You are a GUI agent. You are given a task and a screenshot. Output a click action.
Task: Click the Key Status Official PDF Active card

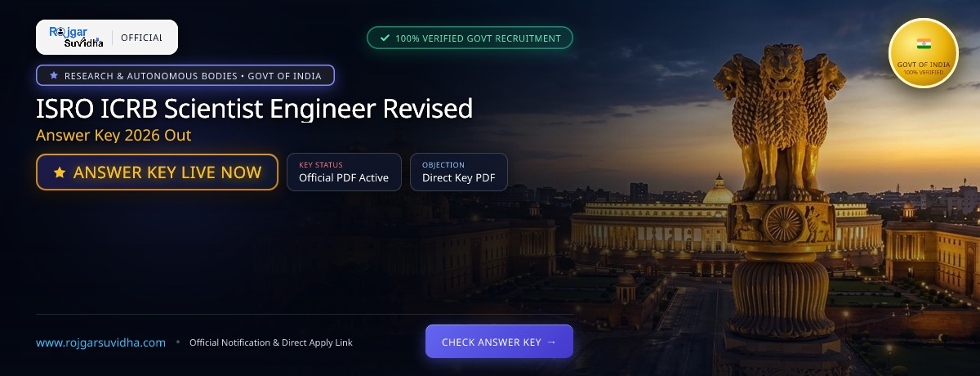point(344,172)
